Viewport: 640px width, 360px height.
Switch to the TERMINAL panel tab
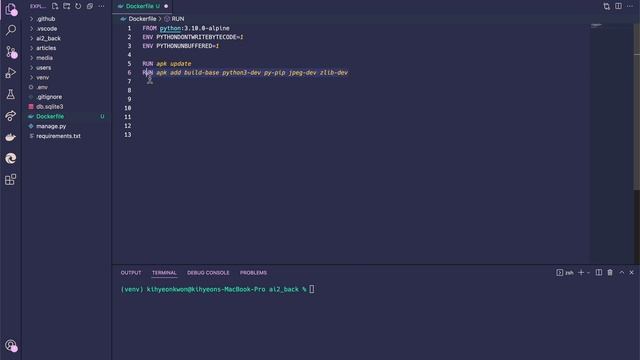tap(164, 273)
